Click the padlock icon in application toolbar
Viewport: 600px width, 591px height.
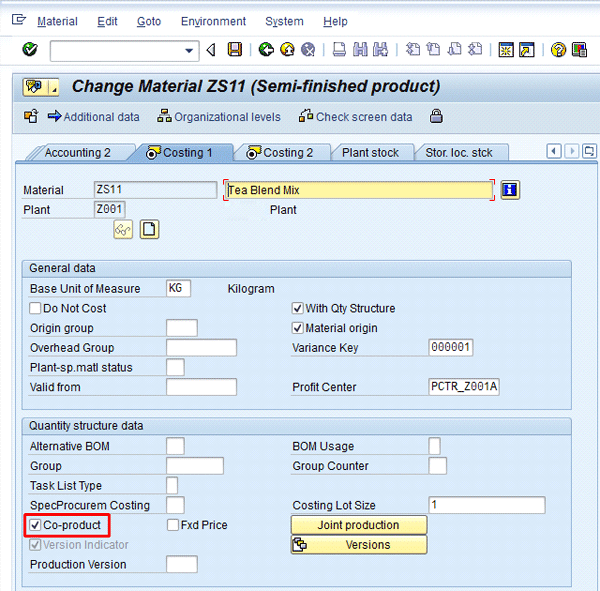click(436, 117)
